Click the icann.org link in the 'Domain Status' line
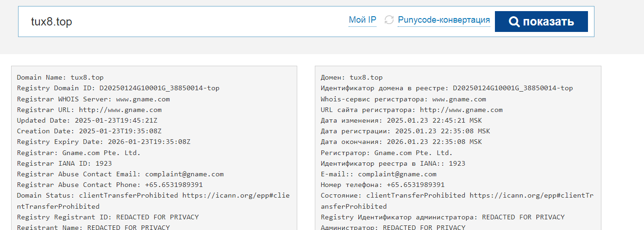The width and height of the screenshot is (644, 230). (236, 195)
